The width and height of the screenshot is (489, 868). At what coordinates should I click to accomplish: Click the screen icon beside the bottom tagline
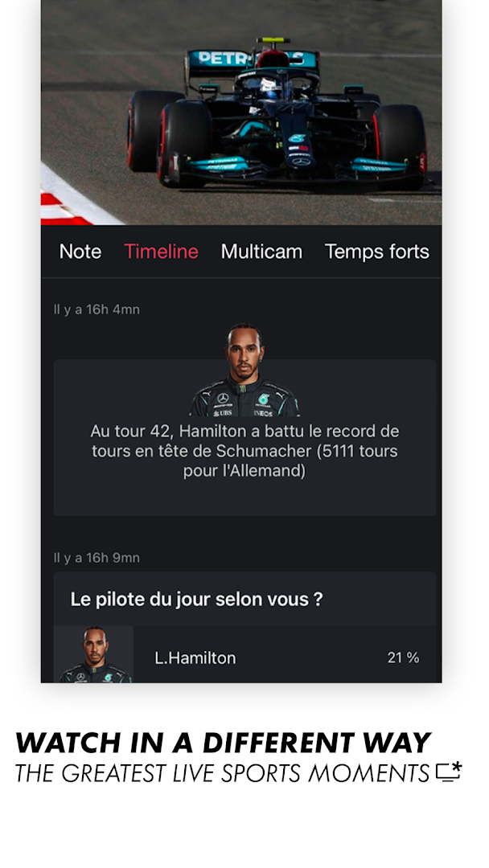pyautogui.click(x=446, y=773)
